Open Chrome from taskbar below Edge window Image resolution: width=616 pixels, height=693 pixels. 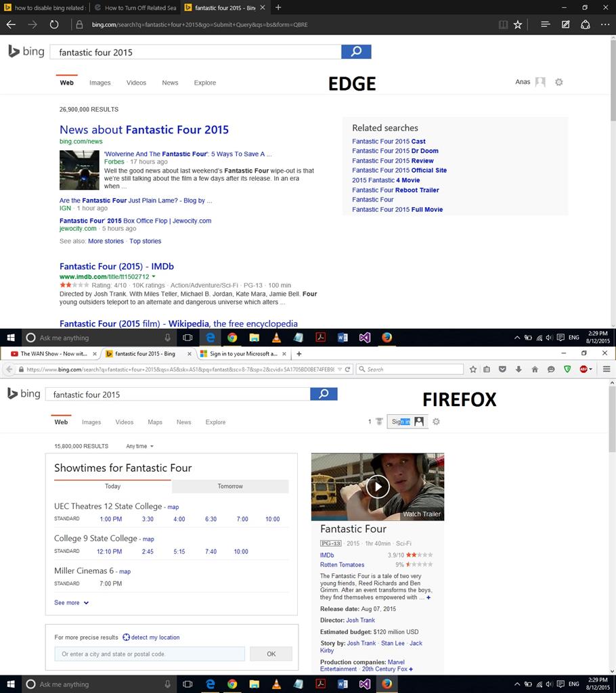click(x=232, y=338)
